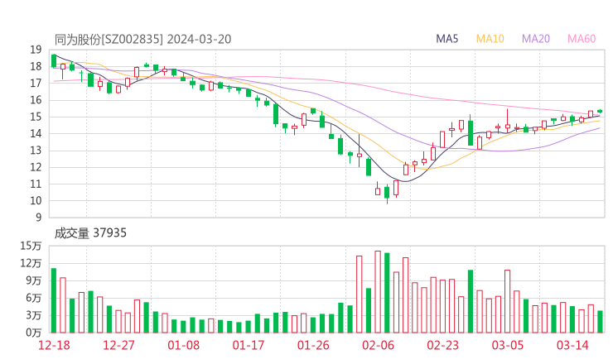
Task: Click the 0万 volume axis label
Action: click(x=34, y=333)
